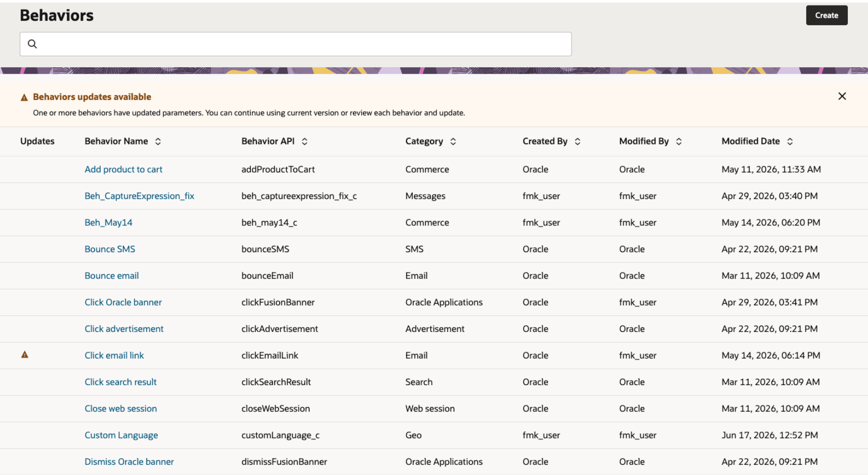Select clickEmailLink API cell
Image resolution: width=868 pixels, height=475 pixels.
pyautogui.click(x=270, y=355)
